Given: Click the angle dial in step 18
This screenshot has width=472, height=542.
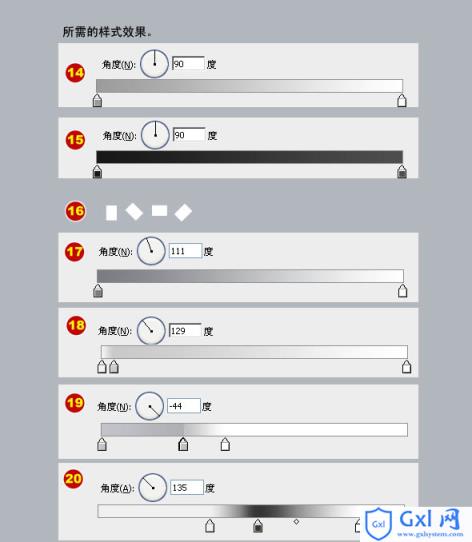Looking at the screenshot, I should point(151,330).
